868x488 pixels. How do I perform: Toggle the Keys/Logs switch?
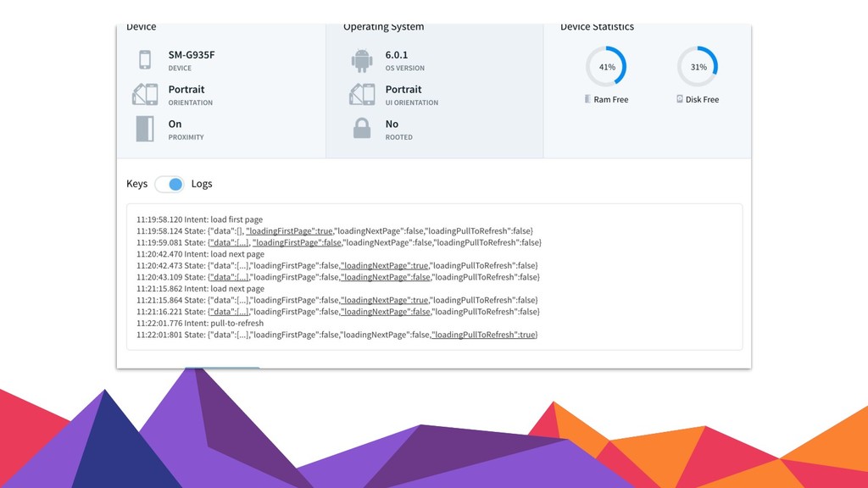tap(170, 184)
